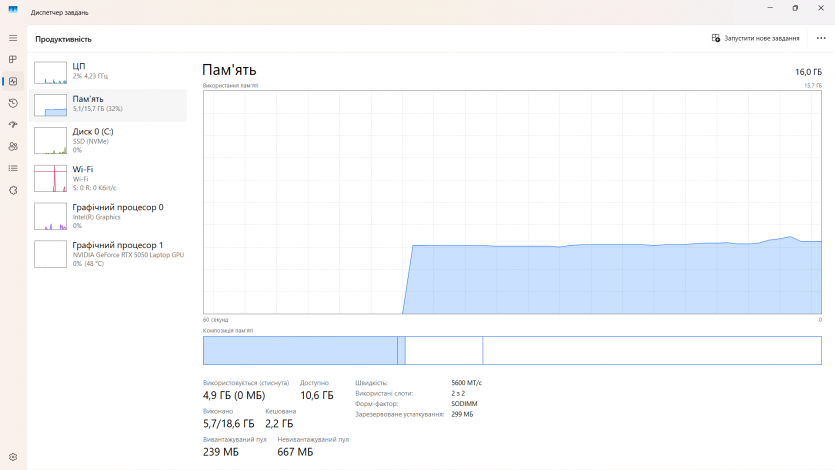Select Графічний процесор 1 NVIDIA GPU
Image resolution: width=835 pixels, height=470 pixels.
point(108,252)
